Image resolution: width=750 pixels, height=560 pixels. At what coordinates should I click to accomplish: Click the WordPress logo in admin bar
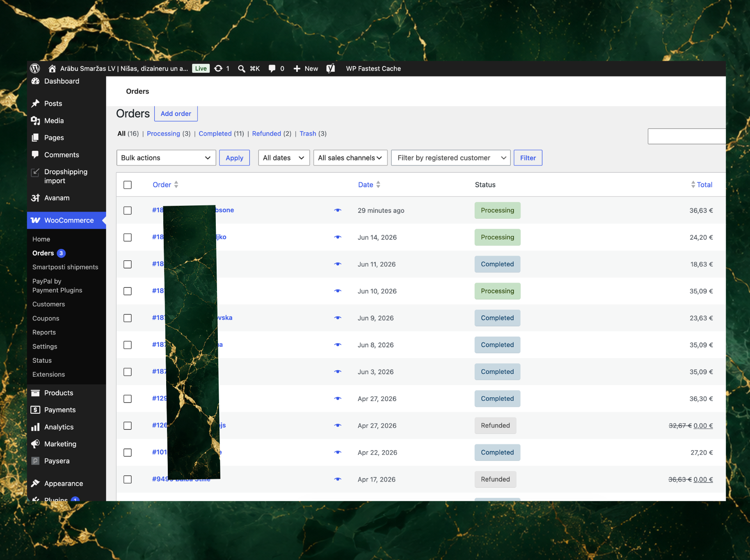click(x=35, y=68)
